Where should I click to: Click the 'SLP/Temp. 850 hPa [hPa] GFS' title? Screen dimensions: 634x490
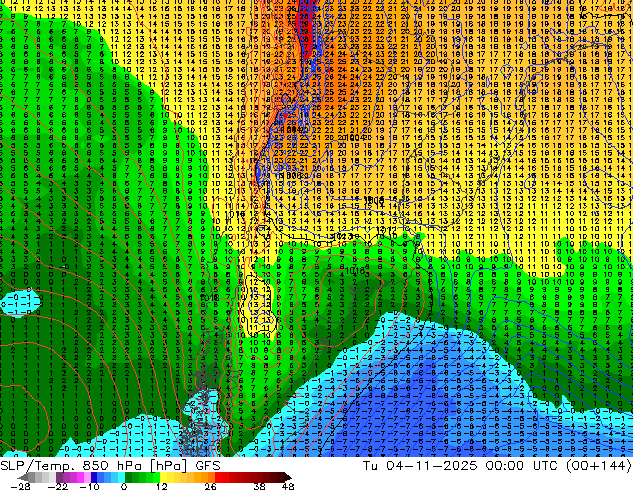coord(110,466)
